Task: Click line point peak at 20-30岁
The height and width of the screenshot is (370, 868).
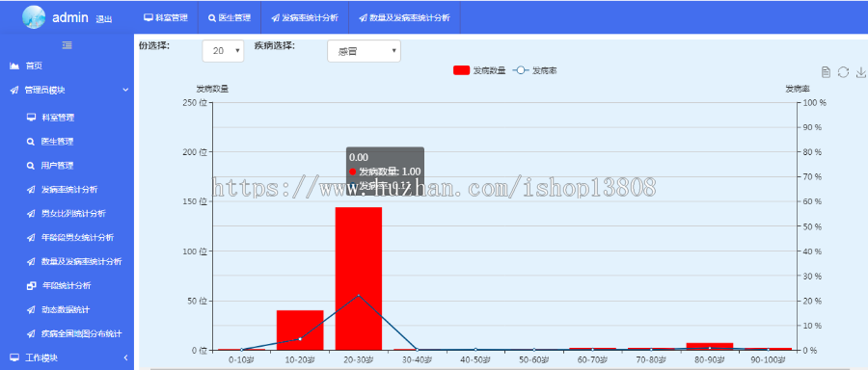Action: click(x=359, y=296)
